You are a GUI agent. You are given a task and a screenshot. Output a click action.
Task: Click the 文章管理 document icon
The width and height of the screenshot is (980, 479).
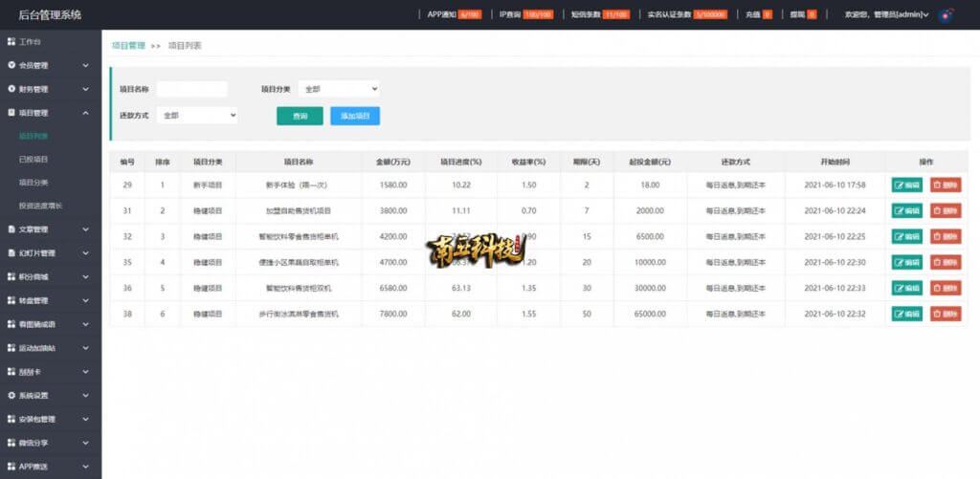click(11, 229)
